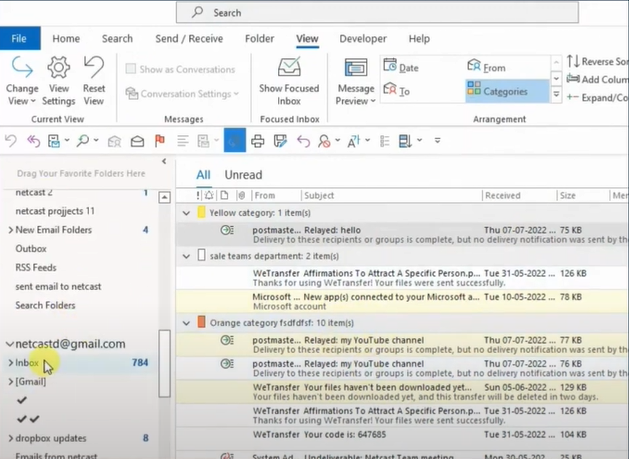Switch to the Search ribbon tab

click(117, 39)
